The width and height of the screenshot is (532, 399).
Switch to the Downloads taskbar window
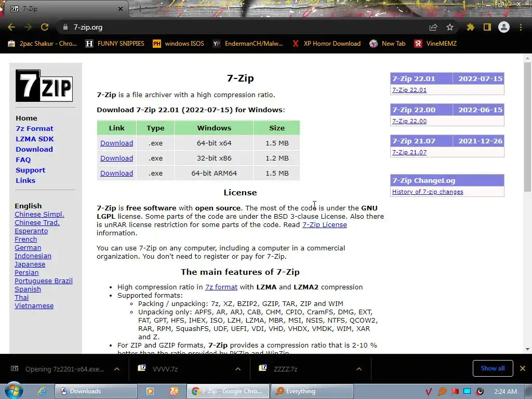(x=96, y=391)
